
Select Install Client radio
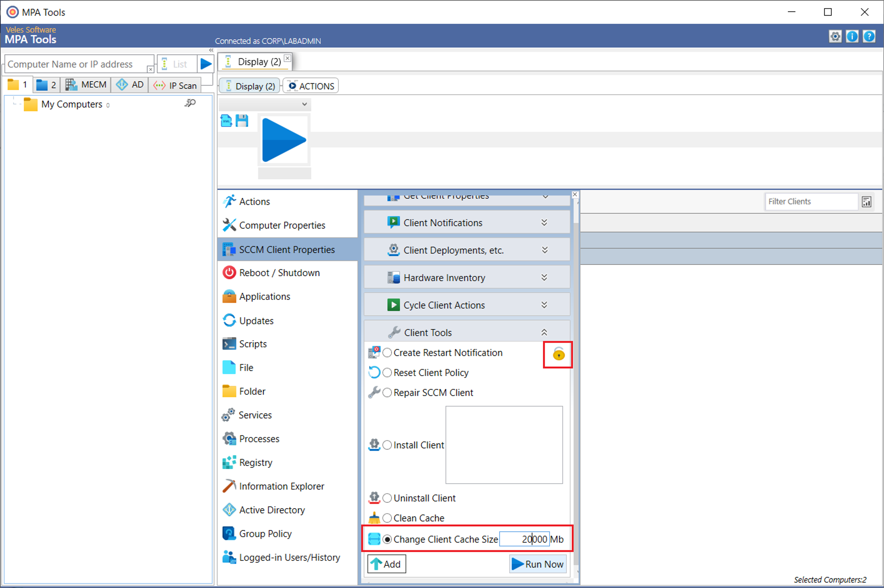(x=387, y=445)
